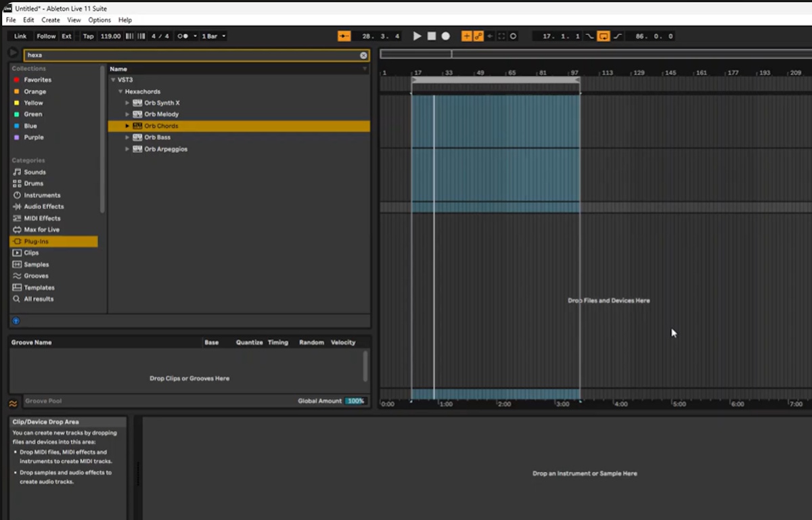
Task: Open the Options menu
Action: pos(99,20)
